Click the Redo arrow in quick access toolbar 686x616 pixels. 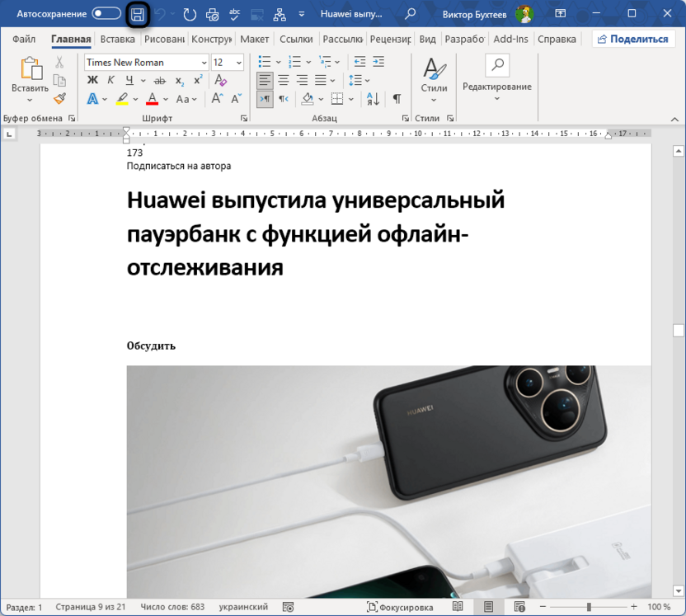point(190,15)
